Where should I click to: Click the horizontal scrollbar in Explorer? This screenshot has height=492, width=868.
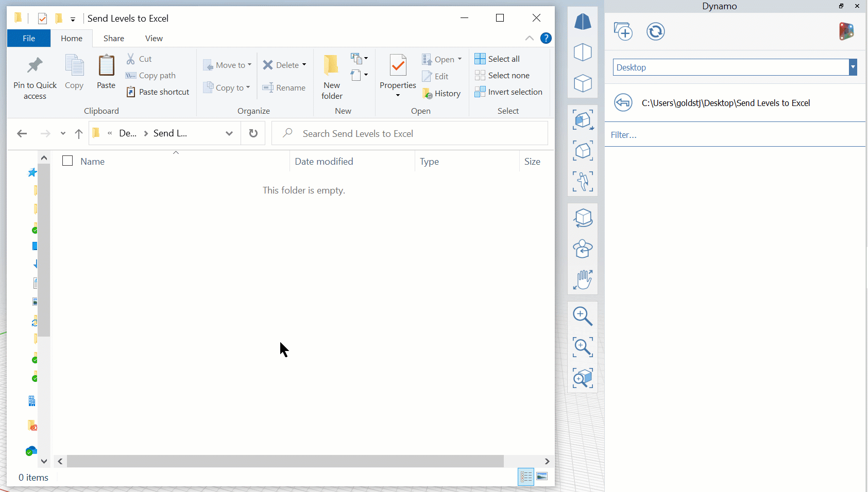[x=285, y=461]
